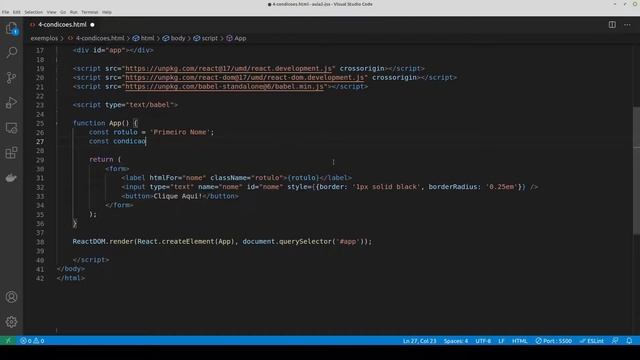Screen dimensions: 640x360
Task: Click borderRadius property on line 32
Action: click(453, 187)
